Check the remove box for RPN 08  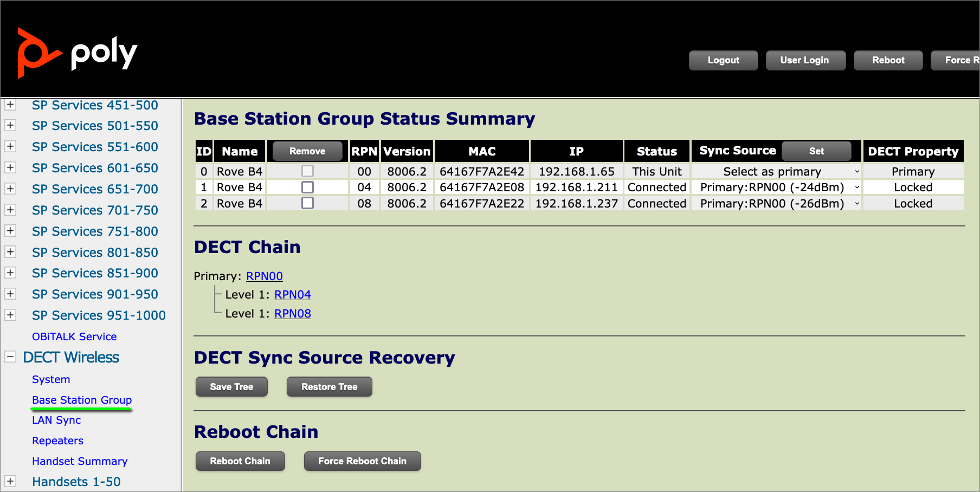point(307,203)
